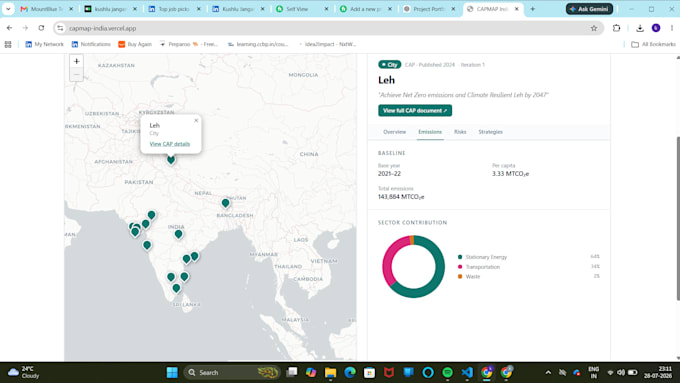
Task: Switch to the Overview tab
Action: [x=394, y=132]
